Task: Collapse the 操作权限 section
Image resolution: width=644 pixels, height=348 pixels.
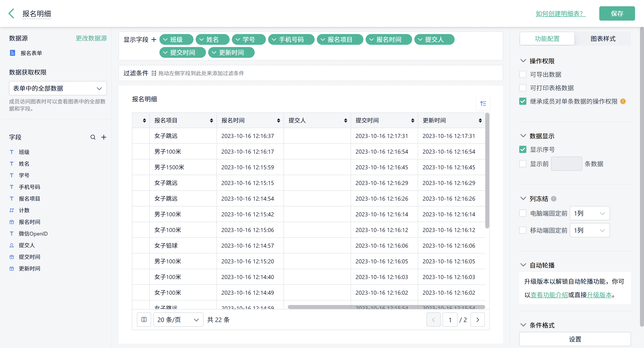Action: (523, 61)
